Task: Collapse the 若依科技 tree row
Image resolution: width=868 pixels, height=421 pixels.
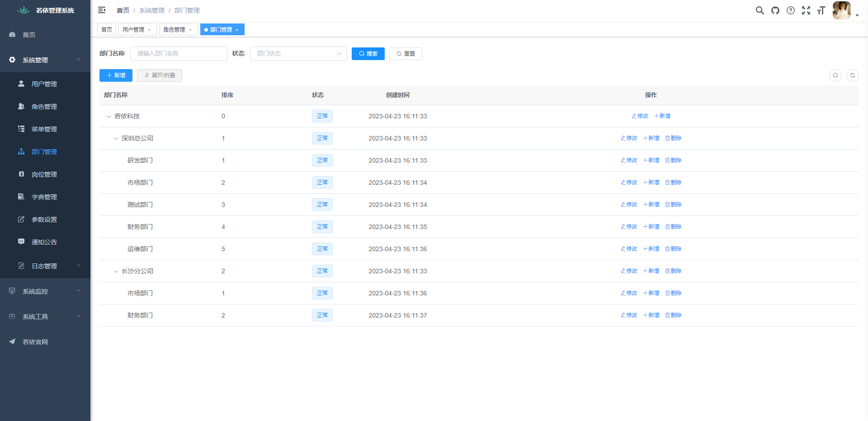Action: (108, 117)
